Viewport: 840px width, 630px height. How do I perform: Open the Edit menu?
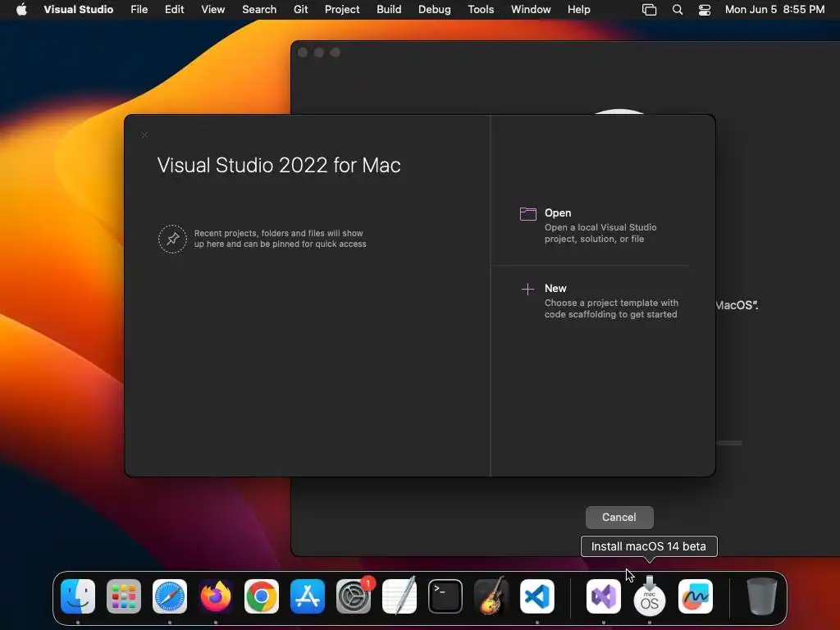click(174, 10)
